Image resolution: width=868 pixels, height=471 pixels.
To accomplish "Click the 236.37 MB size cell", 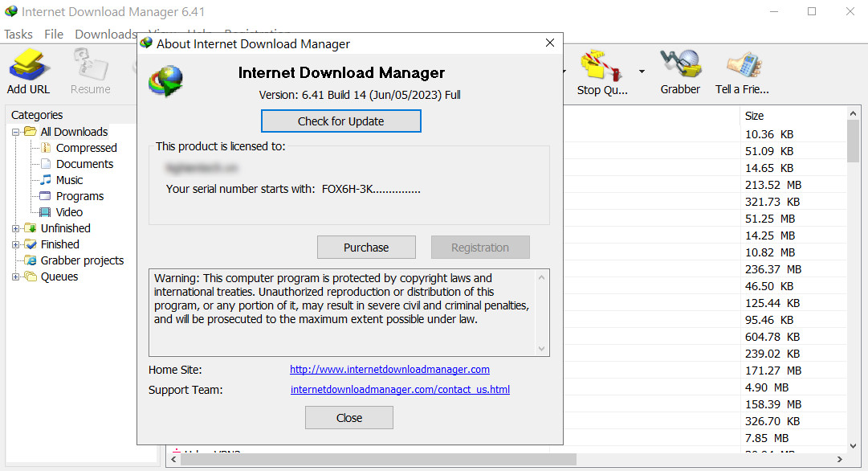I will coord(772,269).
